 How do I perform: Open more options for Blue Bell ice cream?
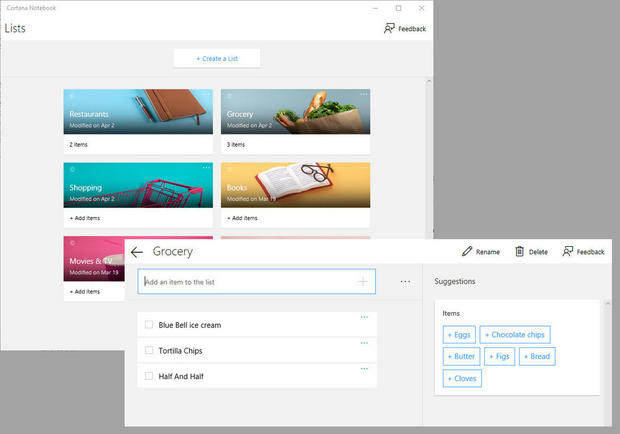(x=364, y=317)
